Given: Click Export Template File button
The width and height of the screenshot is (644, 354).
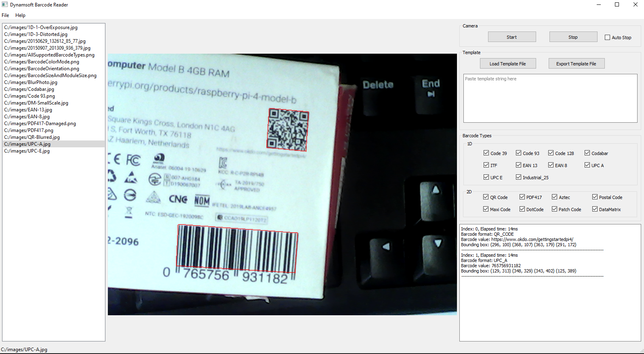Looking at the screenshot, I should point(576,64).
